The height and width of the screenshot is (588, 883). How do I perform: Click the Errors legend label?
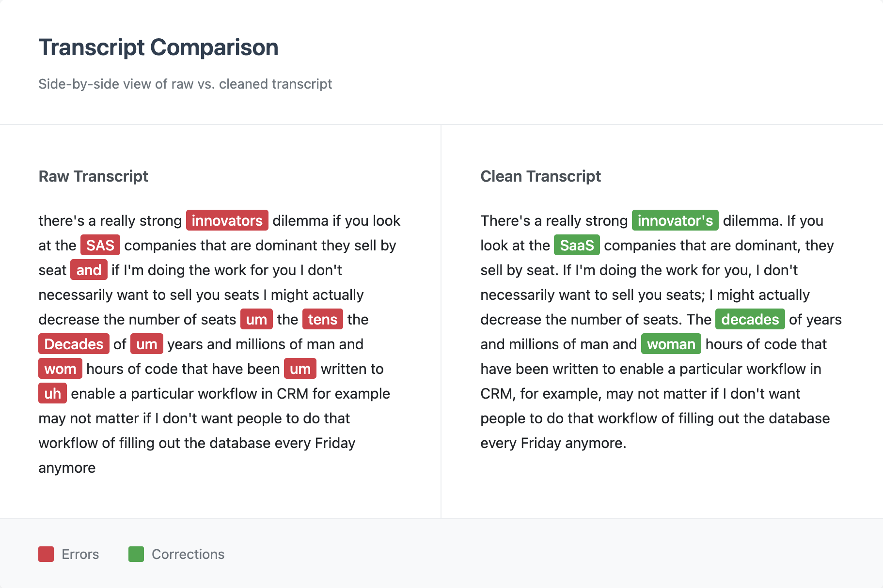80,554
